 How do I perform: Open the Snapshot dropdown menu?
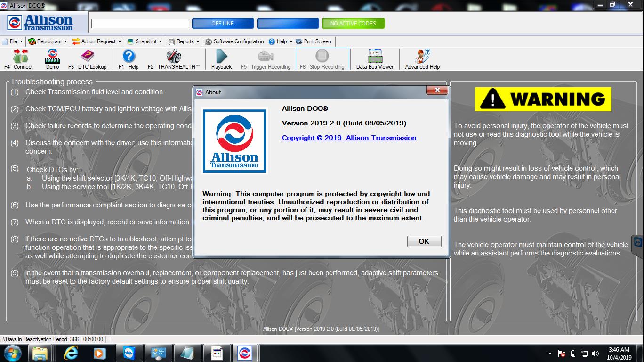pyautogui.click(x=145, y=41)
